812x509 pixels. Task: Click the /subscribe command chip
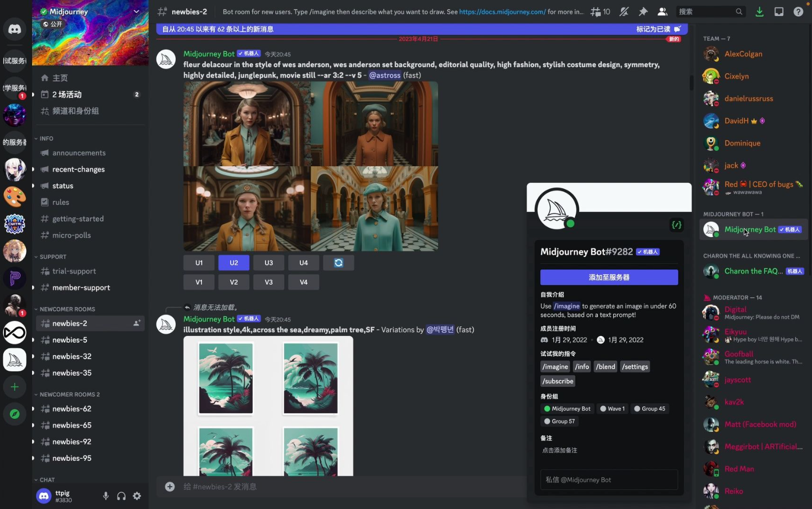coord(558,381)
